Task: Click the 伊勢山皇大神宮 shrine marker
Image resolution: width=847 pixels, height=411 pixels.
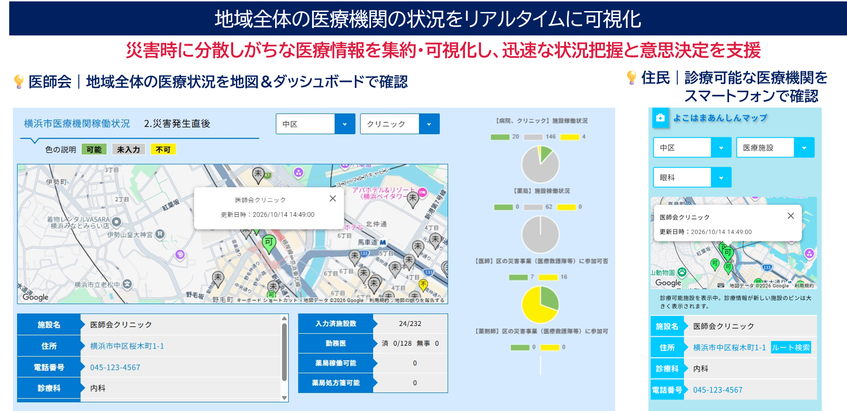Action: [160, 233]
